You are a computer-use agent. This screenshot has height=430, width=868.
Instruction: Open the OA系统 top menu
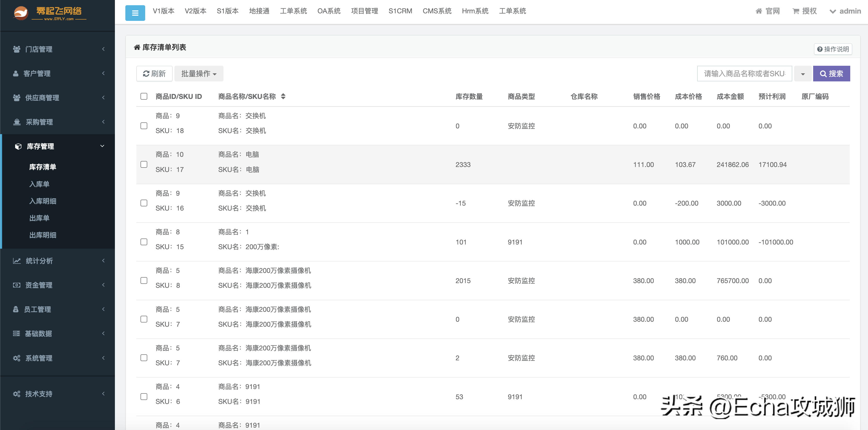coord(329,11)
